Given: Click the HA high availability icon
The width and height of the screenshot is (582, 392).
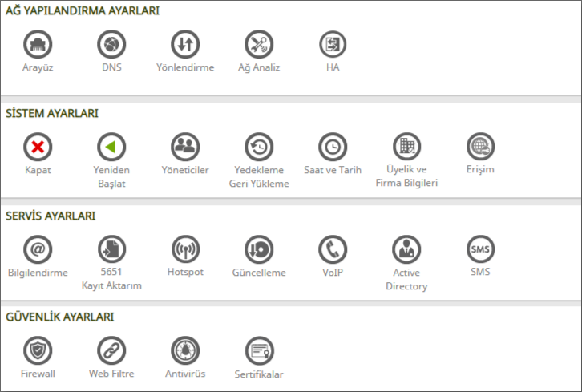Looking at the screenshot, I should pos(333,45).
